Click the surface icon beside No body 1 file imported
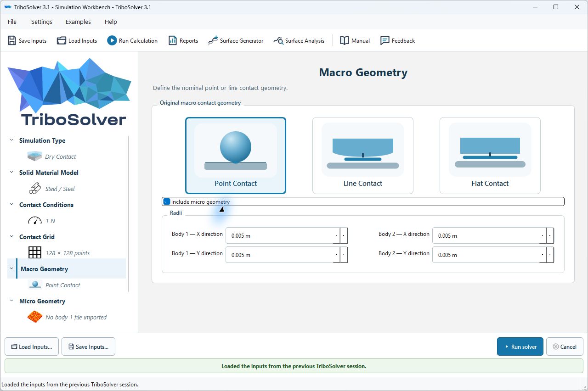This screenshot has width=588, height=391. coord(35,317)
